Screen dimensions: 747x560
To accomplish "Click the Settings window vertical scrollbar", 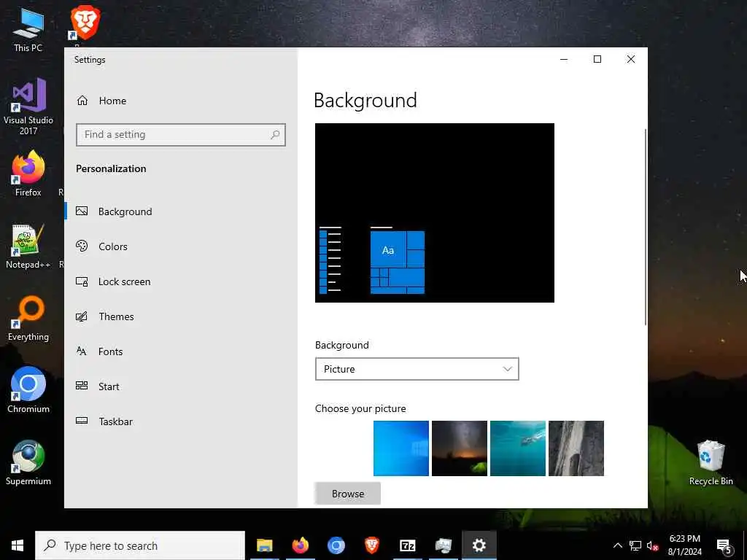I will click(646, 227).
